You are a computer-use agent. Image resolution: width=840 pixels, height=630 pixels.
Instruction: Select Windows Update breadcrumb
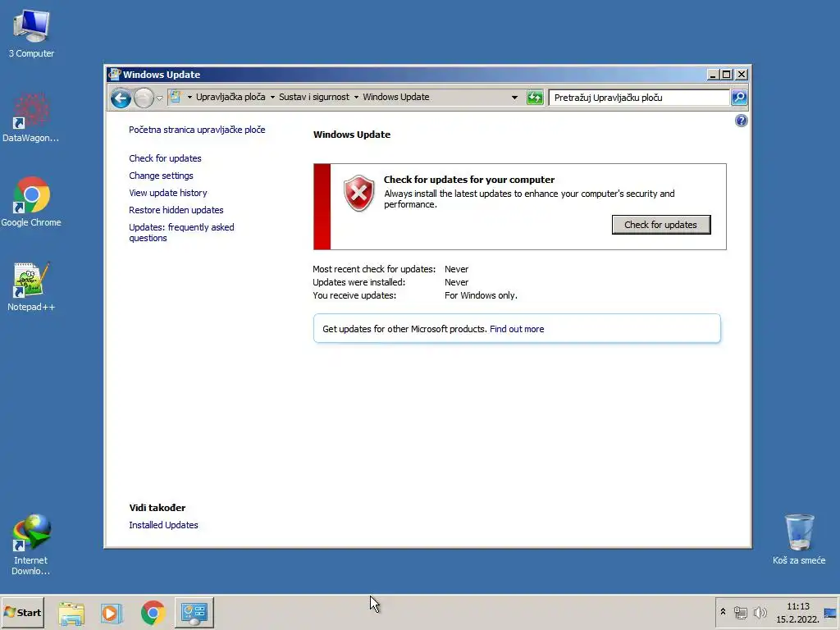[x=396, y=97]
